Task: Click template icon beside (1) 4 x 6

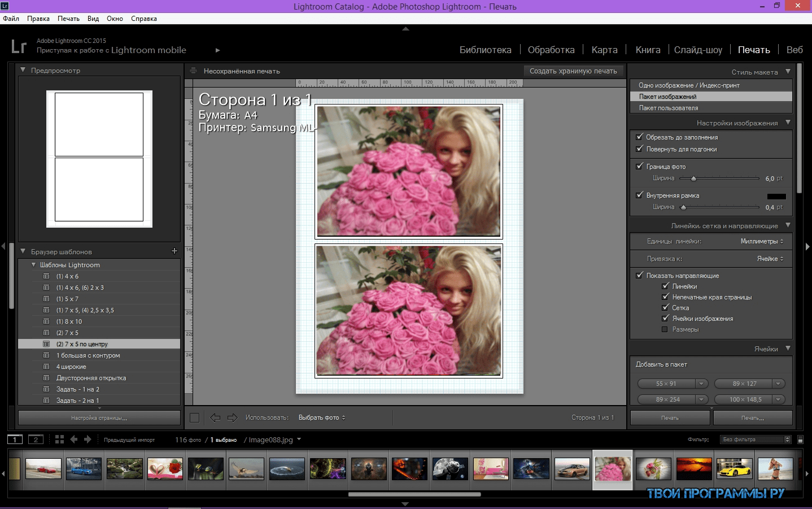Action: click(x=46, y=276)
